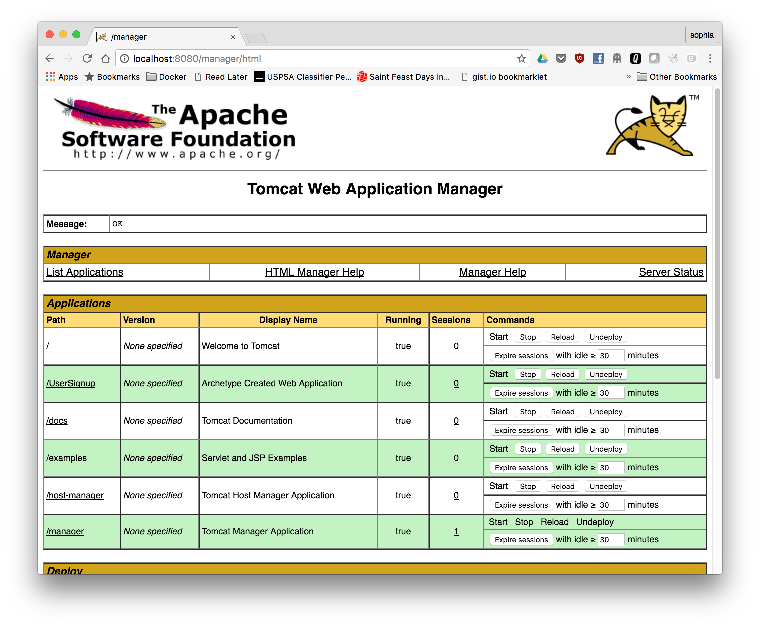Click the browser back arrow

[50, 59]
